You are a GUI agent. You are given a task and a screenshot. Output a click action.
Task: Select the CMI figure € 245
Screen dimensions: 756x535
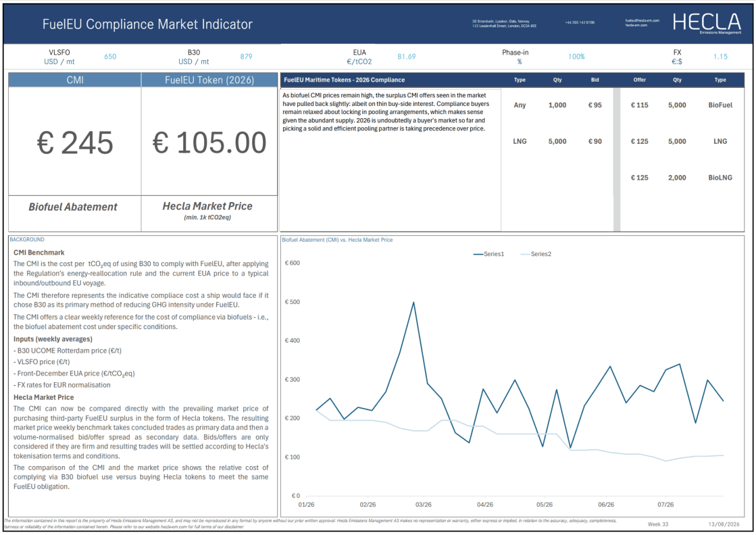pyautogui.click(x=75, y=143)
